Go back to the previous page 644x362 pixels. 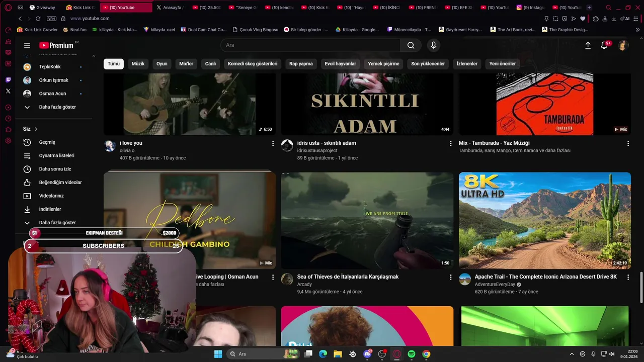20,19
